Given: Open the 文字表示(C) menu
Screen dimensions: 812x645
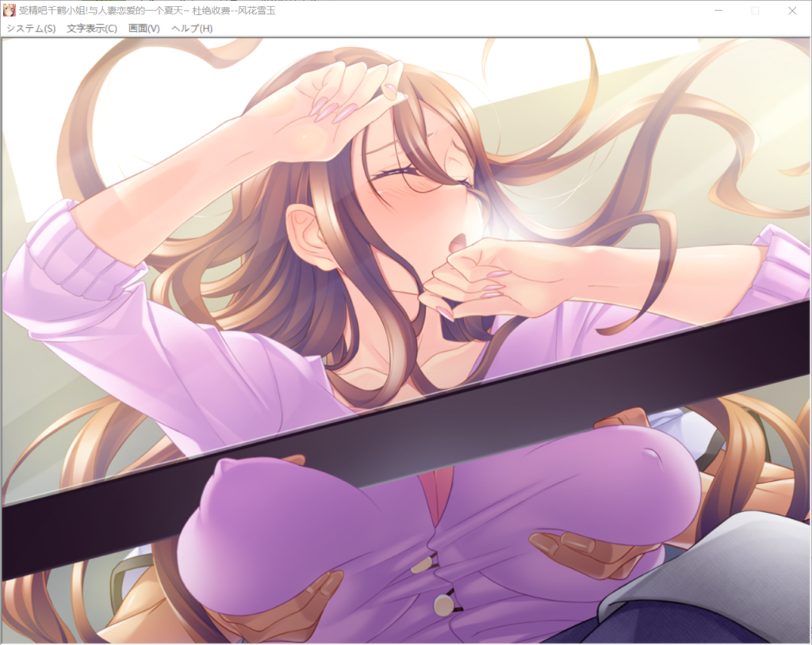Looking at the screenshot, I should [92, 29].
